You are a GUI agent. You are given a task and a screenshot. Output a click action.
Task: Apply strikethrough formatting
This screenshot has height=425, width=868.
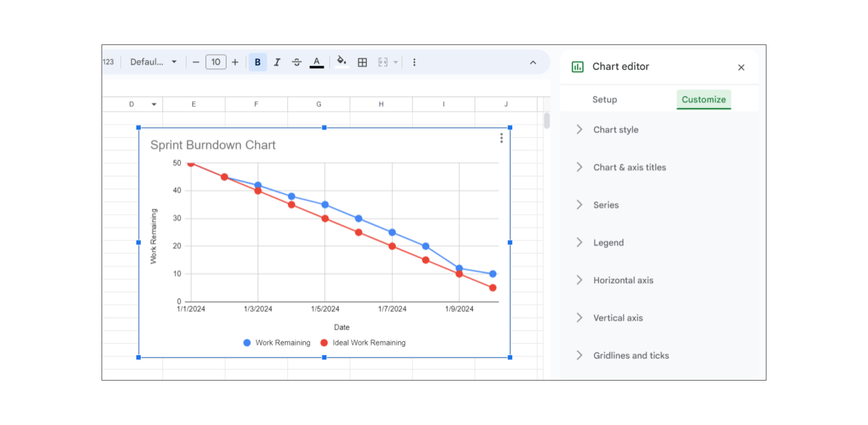tap(296, 62)
